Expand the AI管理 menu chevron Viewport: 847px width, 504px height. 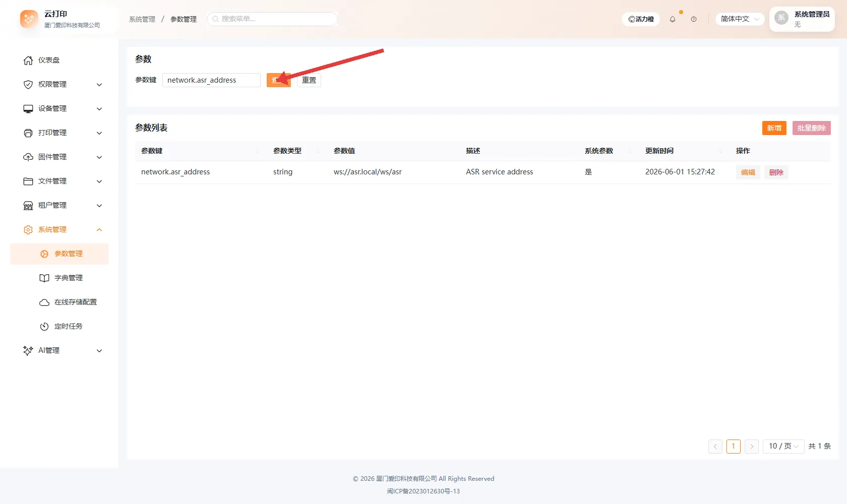(x=99, y=351)
